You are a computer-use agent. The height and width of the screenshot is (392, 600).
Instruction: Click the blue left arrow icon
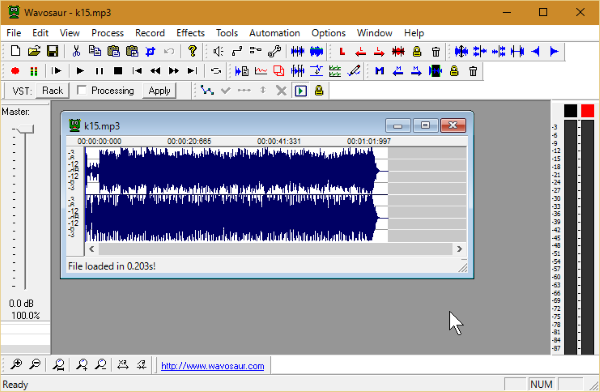pos(535,51)
